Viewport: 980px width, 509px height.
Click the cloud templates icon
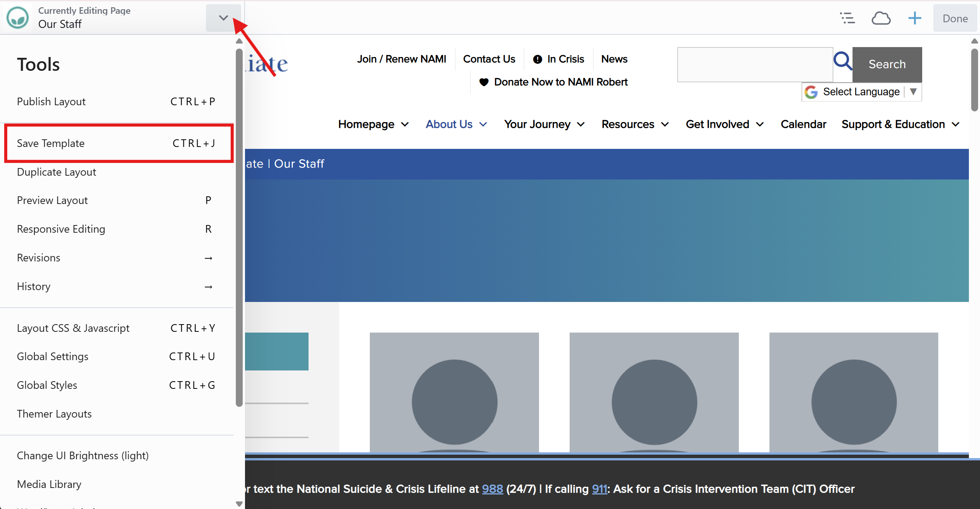point(881,18)
